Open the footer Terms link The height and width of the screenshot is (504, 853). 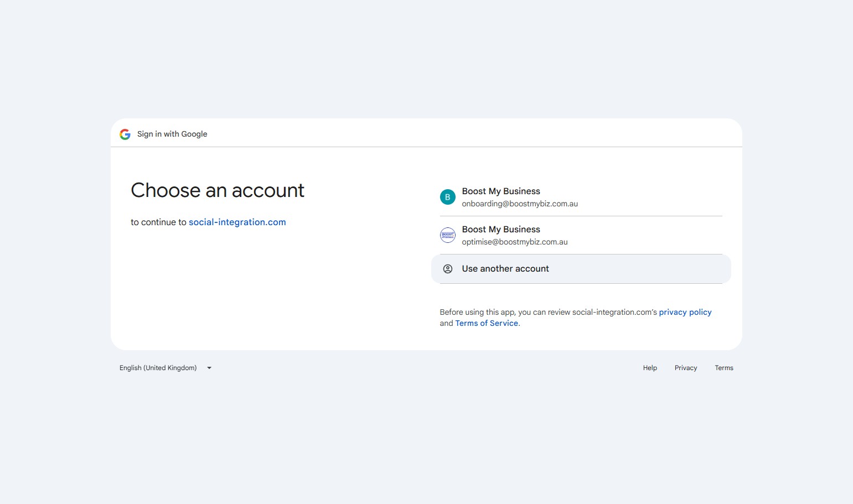pyautogui.click(x=723, y=368)
